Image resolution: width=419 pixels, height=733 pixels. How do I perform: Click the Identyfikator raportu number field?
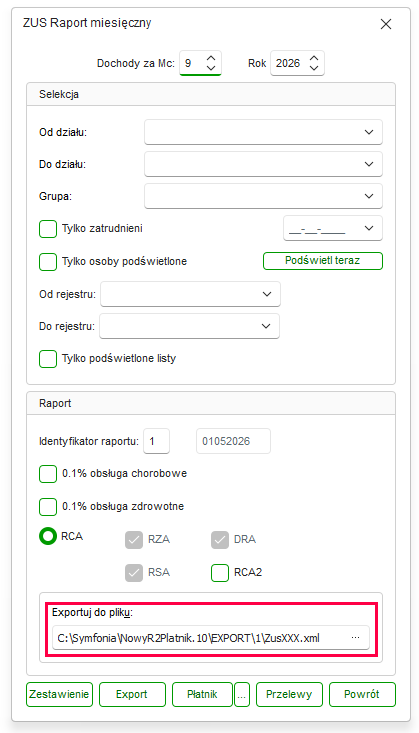pos(156,441)
